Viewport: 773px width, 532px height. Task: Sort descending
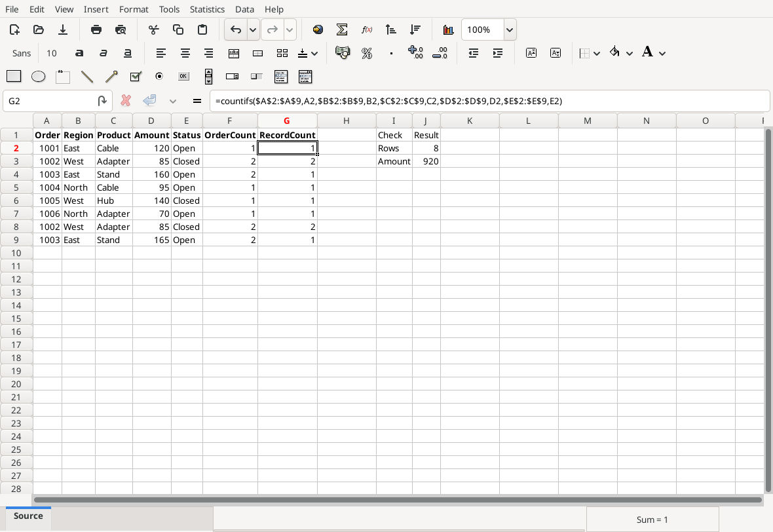415,29
